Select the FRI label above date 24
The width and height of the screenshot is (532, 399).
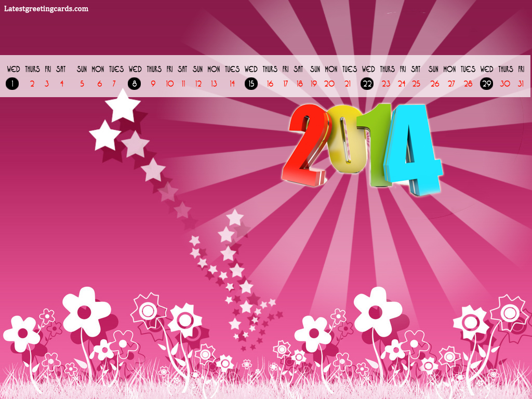(403, 69)
